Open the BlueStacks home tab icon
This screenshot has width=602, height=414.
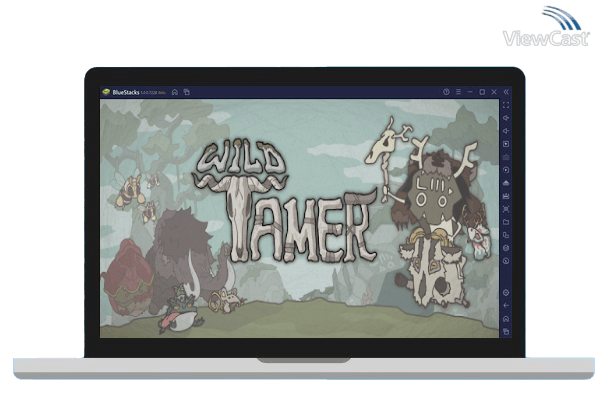click(175, 92)
